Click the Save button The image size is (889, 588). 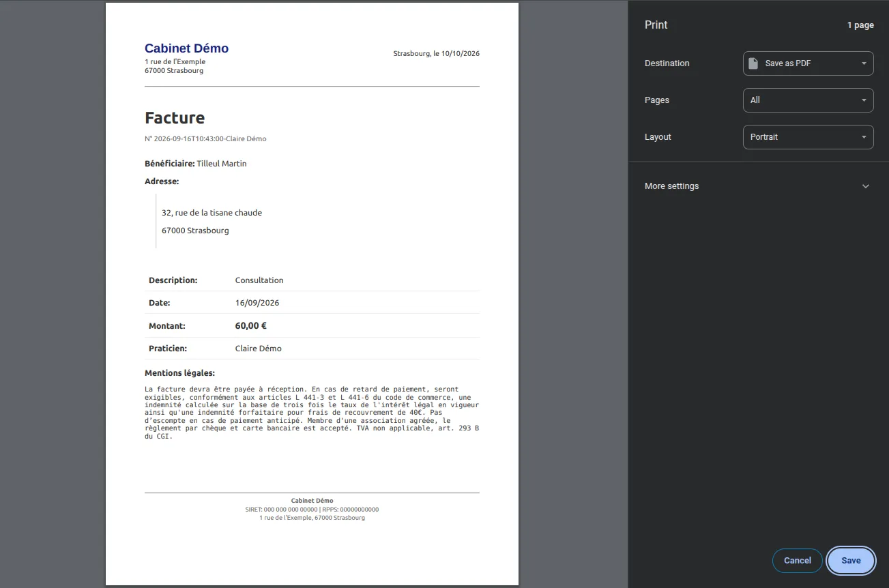(851, 561)
